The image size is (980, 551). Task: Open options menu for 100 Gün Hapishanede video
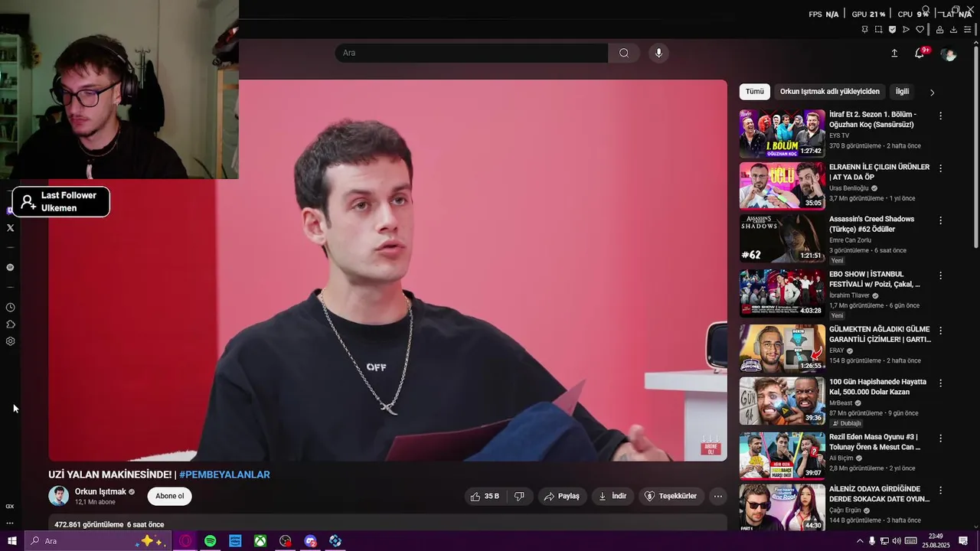tap(941, 383)
